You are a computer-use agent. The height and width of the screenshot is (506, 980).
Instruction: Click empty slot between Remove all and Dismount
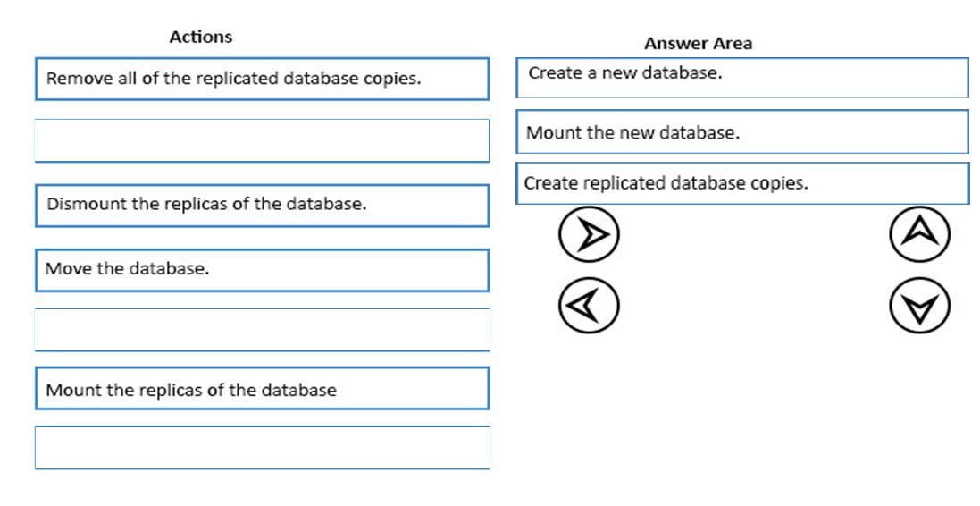262,140
